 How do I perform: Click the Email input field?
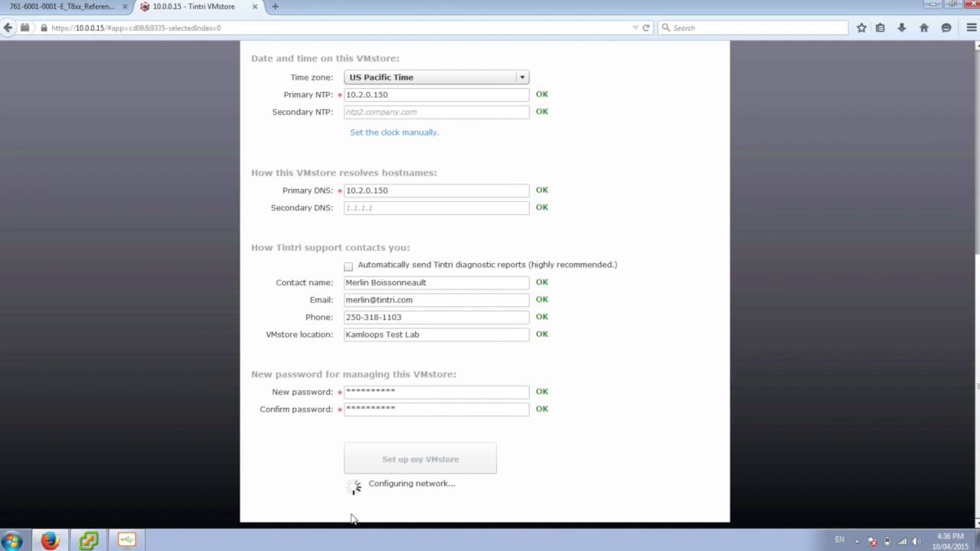pos(436,300)
